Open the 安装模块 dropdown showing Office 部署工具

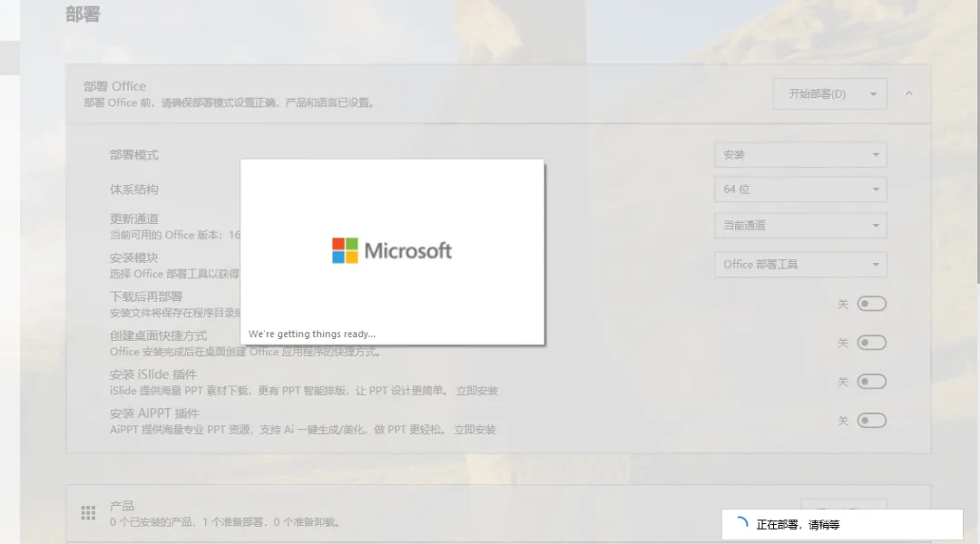[800, 265]
